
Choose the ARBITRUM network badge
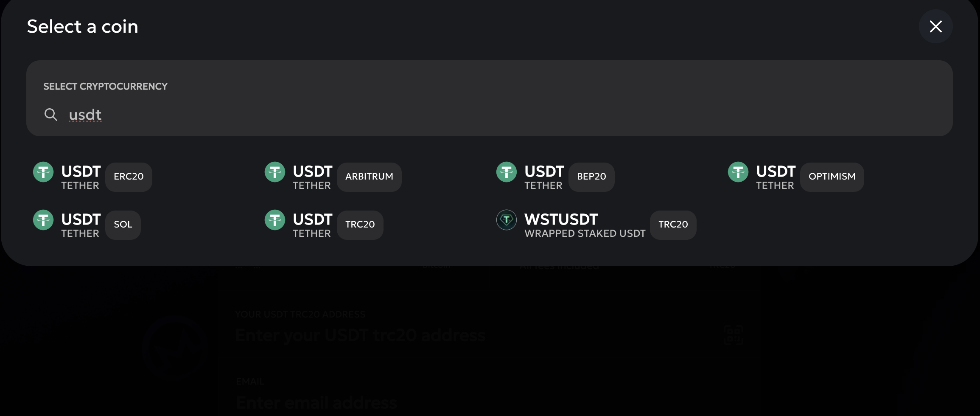click(369, 177)
